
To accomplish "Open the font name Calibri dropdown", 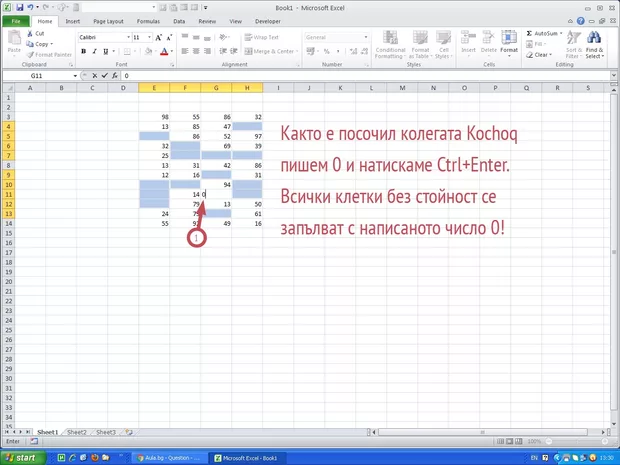I will point(129,37).
